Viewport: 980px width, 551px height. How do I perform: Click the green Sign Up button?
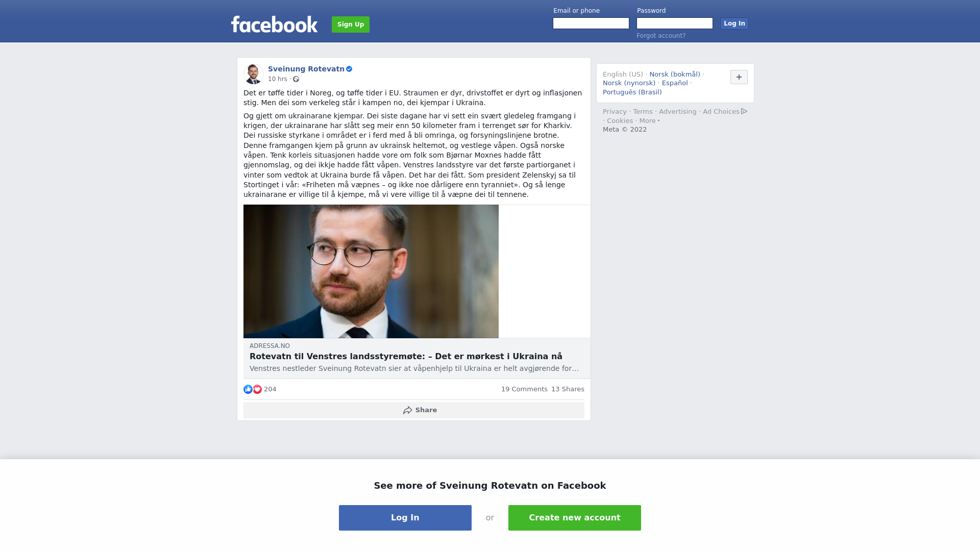click(351, 24)
